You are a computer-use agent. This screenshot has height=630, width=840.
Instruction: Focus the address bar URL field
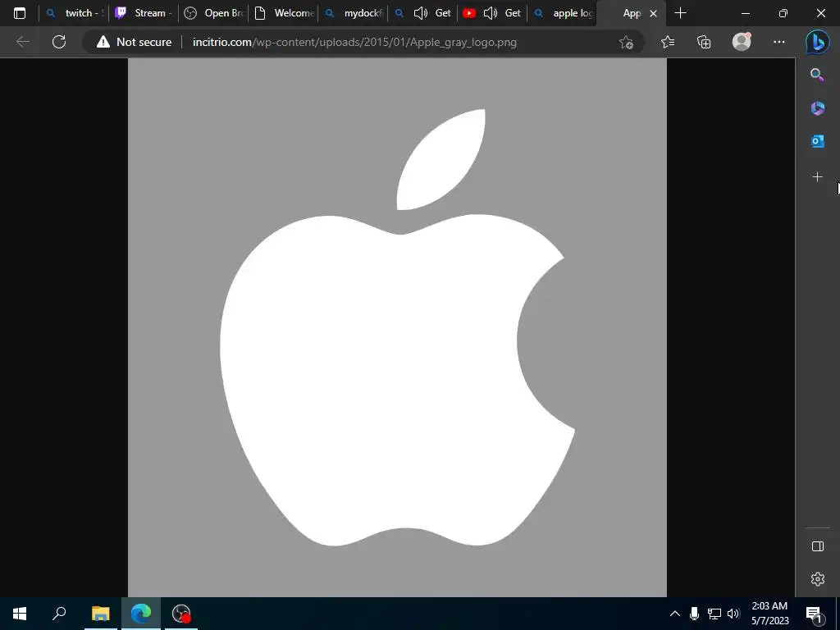[354, 42]
